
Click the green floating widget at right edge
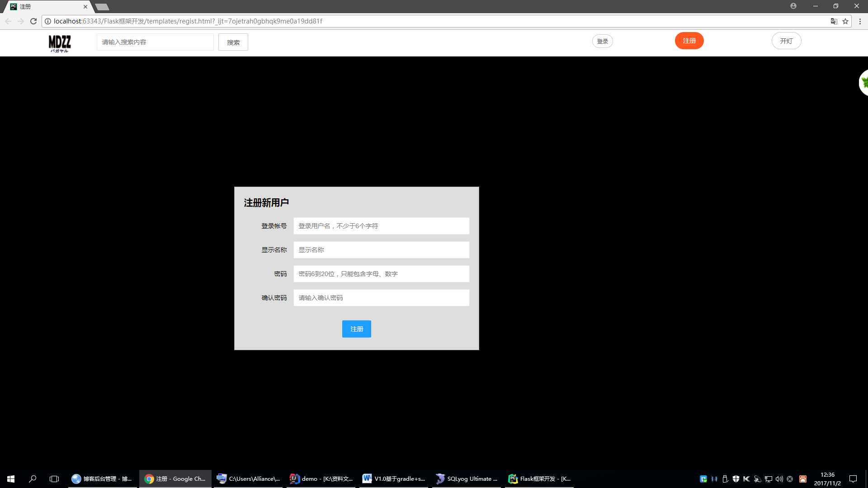tap(864, 83)
